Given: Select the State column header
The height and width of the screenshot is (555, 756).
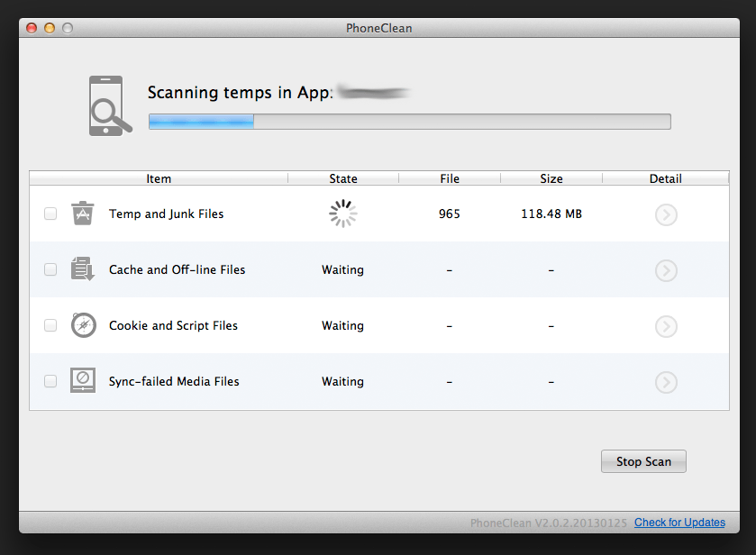Looking at the screenshot, I should 343,178.
